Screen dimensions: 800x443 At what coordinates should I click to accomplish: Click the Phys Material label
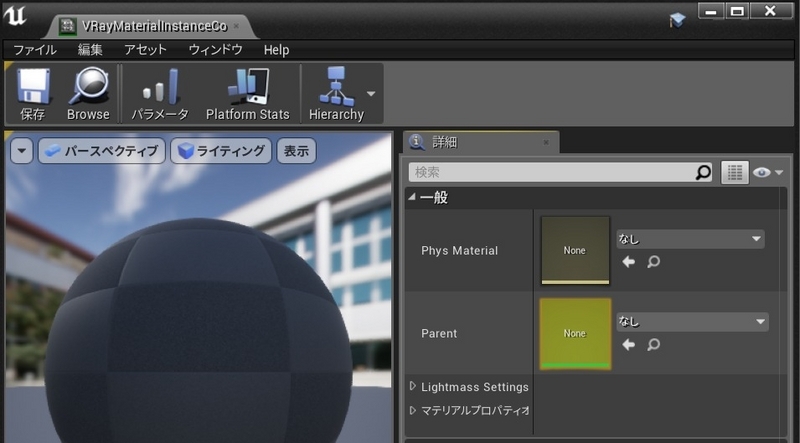pos(459,251)
